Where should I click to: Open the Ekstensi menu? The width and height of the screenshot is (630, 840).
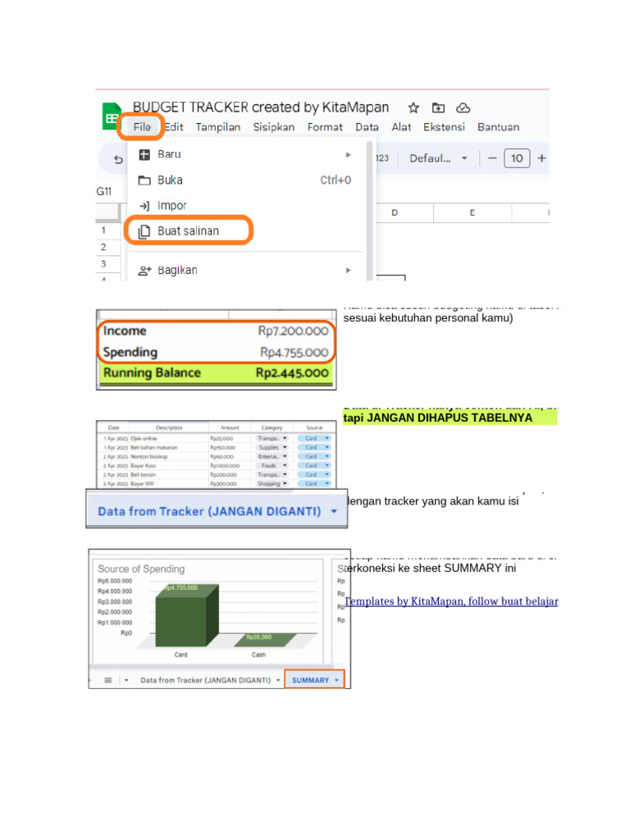(444, 127)
